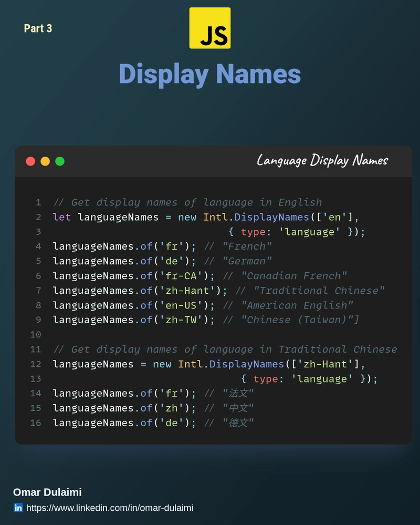The height and width of the screenshot is (525, 420).
Task: Click the "American English" comment
Action: tap(297, 305)
